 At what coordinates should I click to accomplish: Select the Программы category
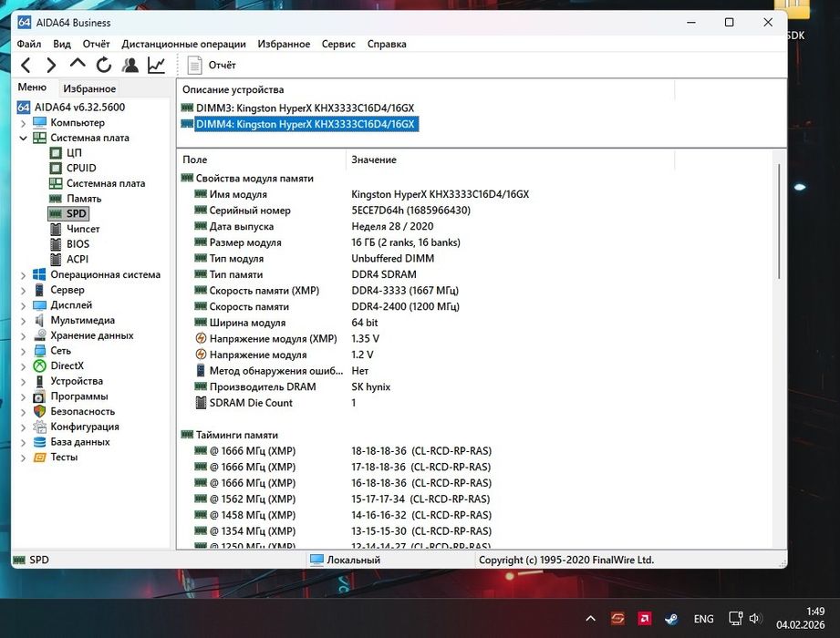[79, 396]
